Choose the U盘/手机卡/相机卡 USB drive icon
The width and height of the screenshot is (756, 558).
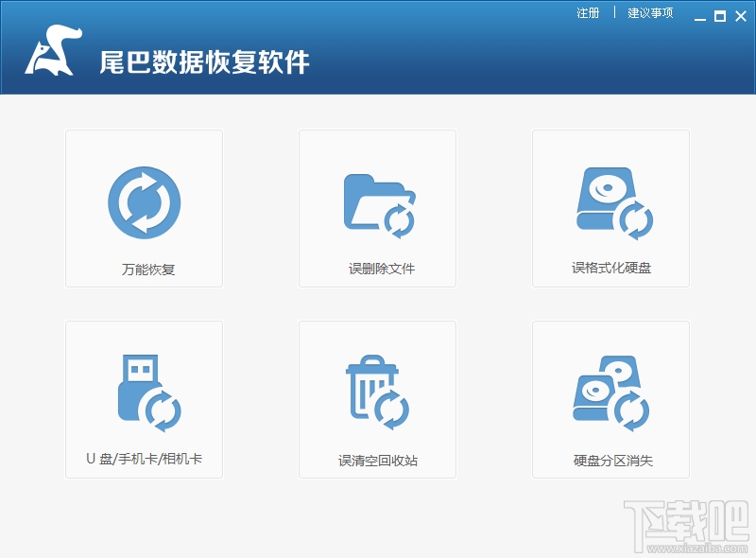pyautogui.click(x=149, y=392)
